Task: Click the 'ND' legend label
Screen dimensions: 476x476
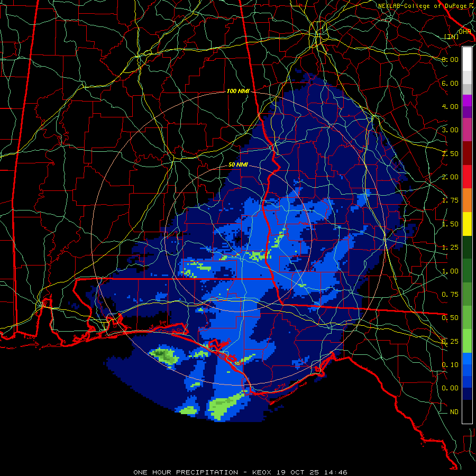Action: point(454,412)
